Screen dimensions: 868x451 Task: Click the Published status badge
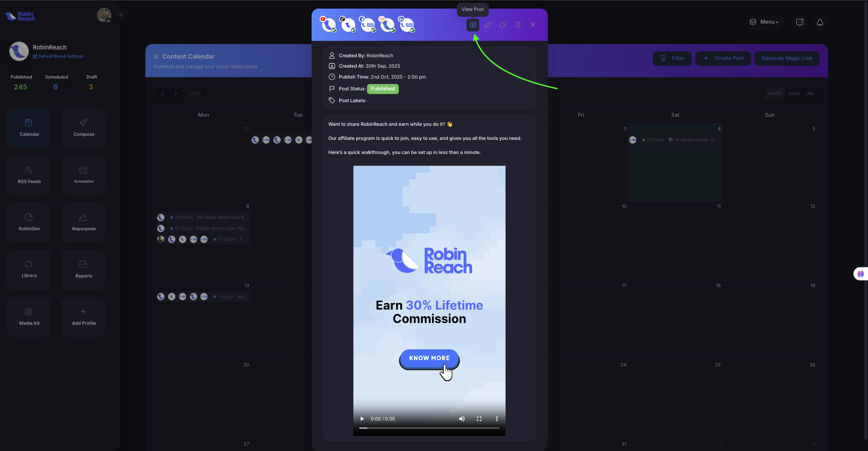point(382,89)
